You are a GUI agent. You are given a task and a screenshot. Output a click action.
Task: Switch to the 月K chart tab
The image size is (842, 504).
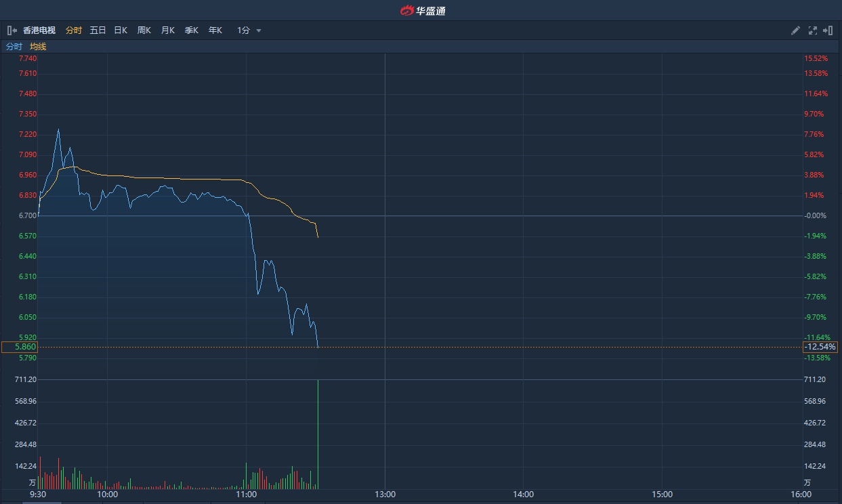(x=167, y=30)
